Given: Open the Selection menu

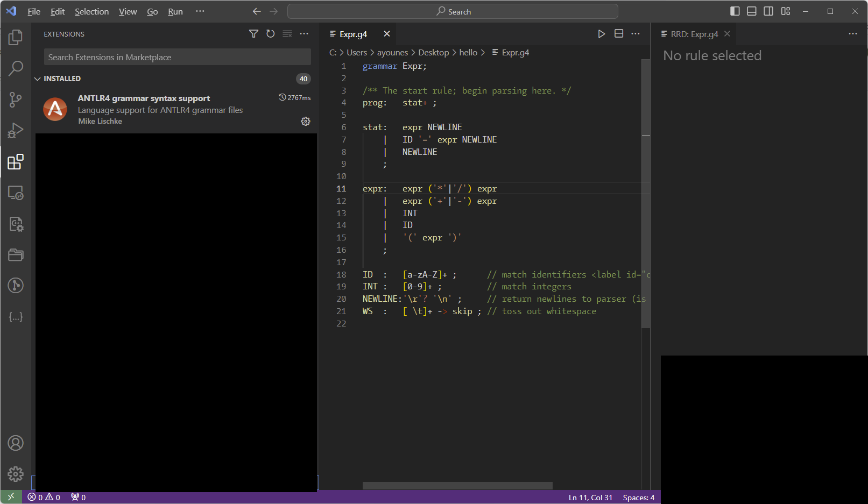Looking at the screenshot, I should 91,11.
